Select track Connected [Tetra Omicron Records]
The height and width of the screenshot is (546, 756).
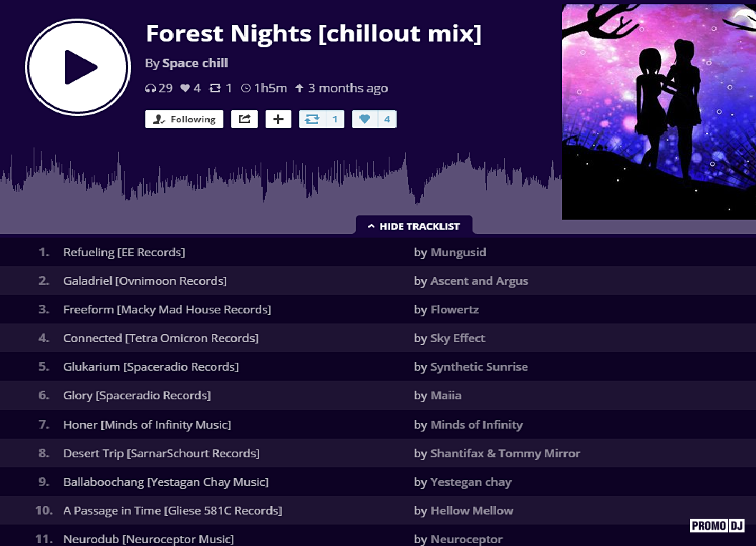point(160,338)
